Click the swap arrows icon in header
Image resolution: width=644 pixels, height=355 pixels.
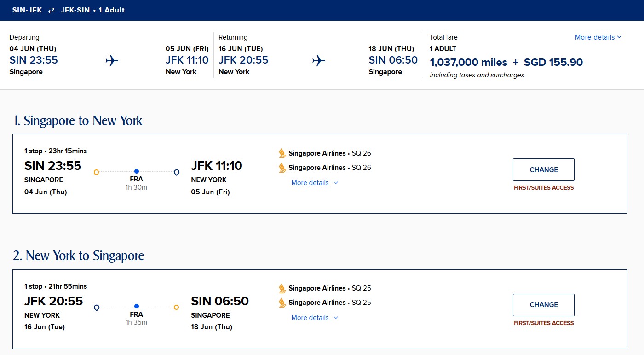[x=51, y=10]
